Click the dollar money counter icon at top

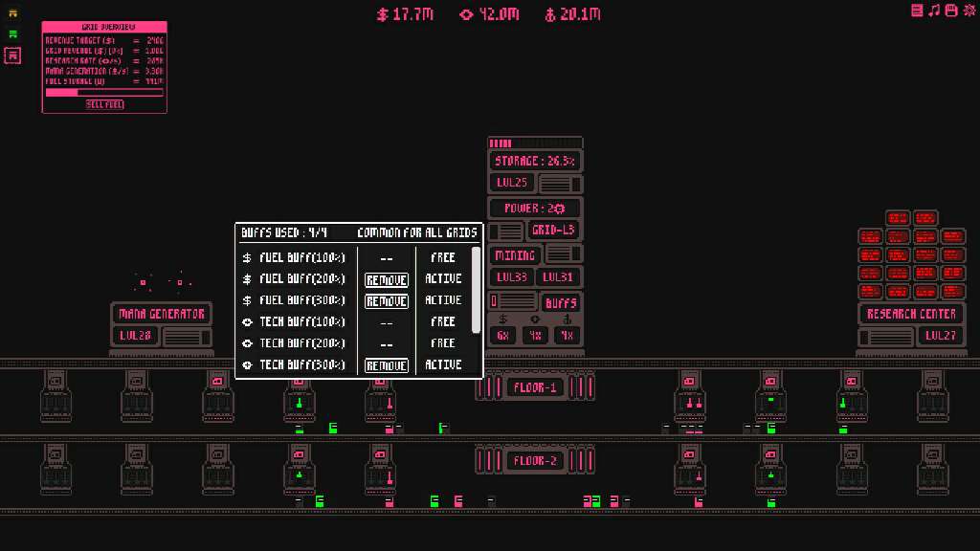pyautogui.click(x=383, y=14)
